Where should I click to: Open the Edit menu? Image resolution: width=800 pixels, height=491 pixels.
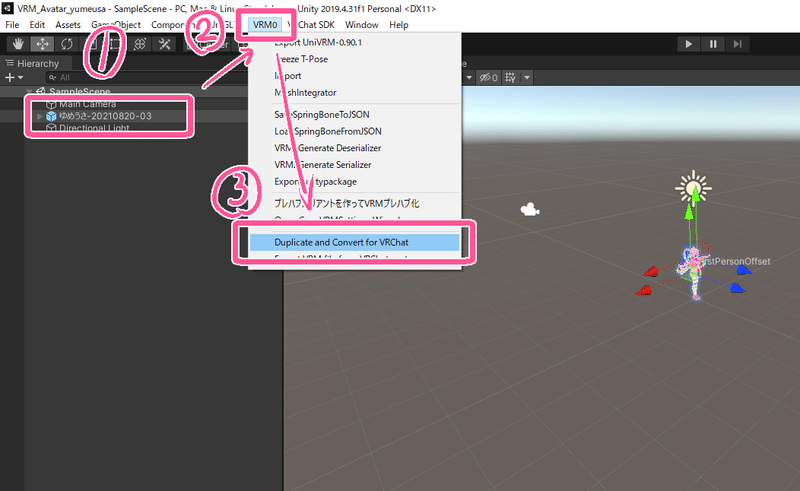[x=37, y=24]
